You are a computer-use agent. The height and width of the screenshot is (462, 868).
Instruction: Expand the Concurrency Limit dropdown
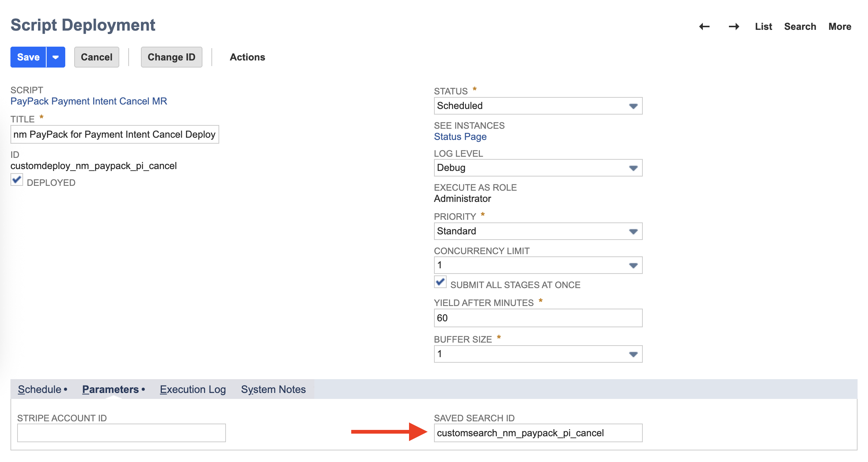(538, 265)
